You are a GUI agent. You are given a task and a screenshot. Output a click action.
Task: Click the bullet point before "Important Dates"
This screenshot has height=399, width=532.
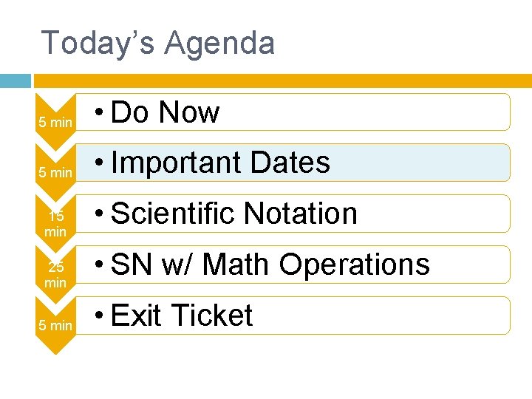click(x=99, y=163)
